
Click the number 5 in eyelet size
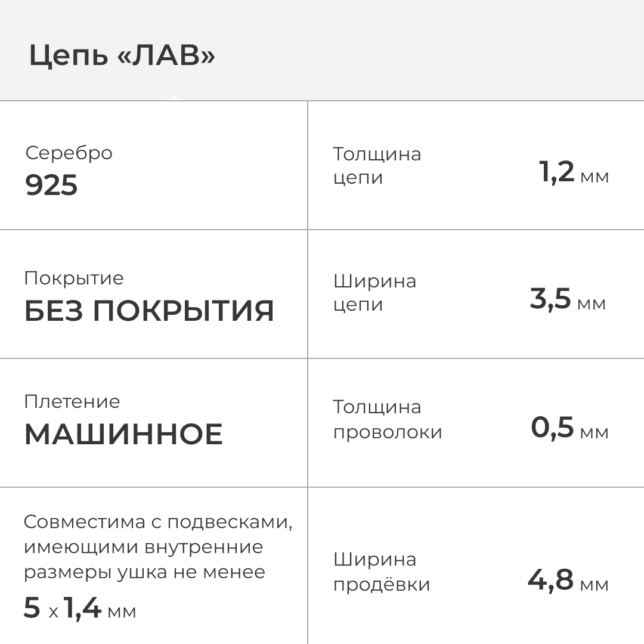[x=32, y=608]
